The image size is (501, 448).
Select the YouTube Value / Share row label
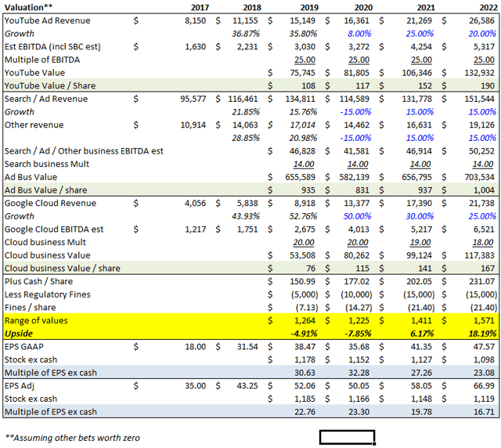pyautogui.click(x=50, y=85)
